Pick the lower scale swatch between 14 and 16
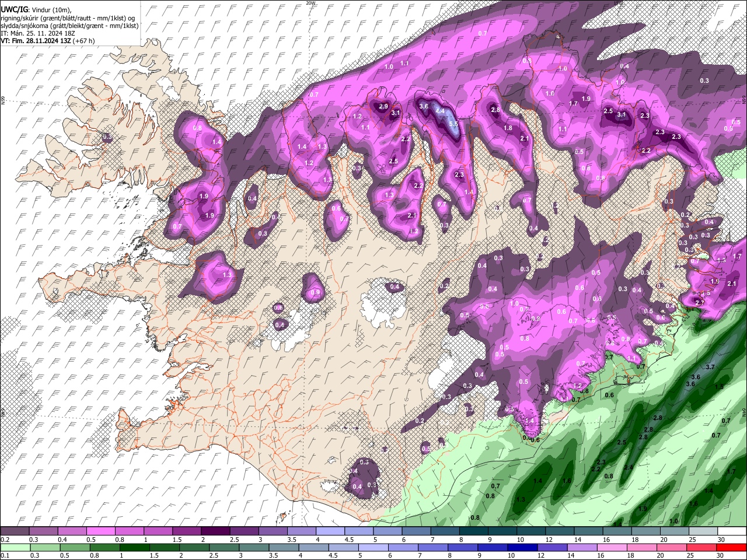This screenshot has height=560, width=747. [582, 547]
